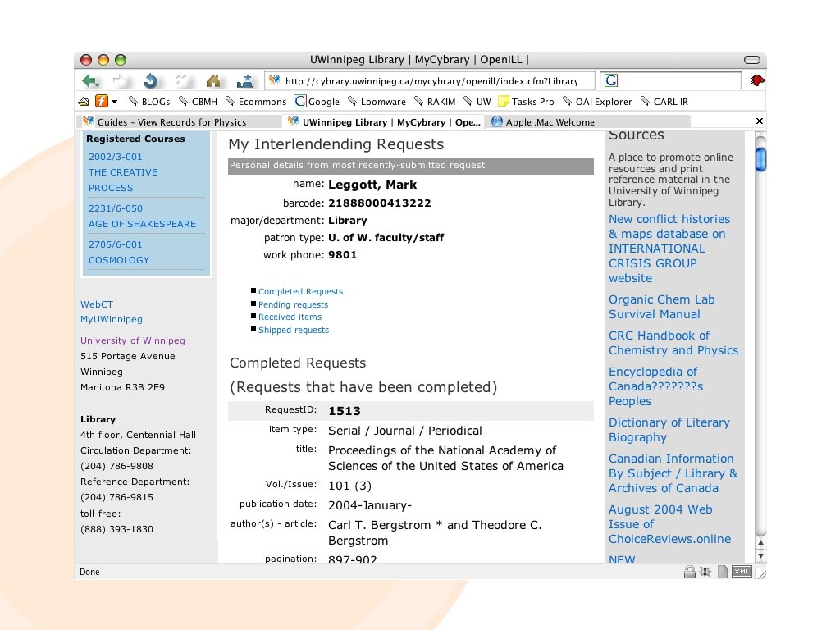Open the Tasks Pro bookmark
Screen dimensions: 840x630
point(526,101)
